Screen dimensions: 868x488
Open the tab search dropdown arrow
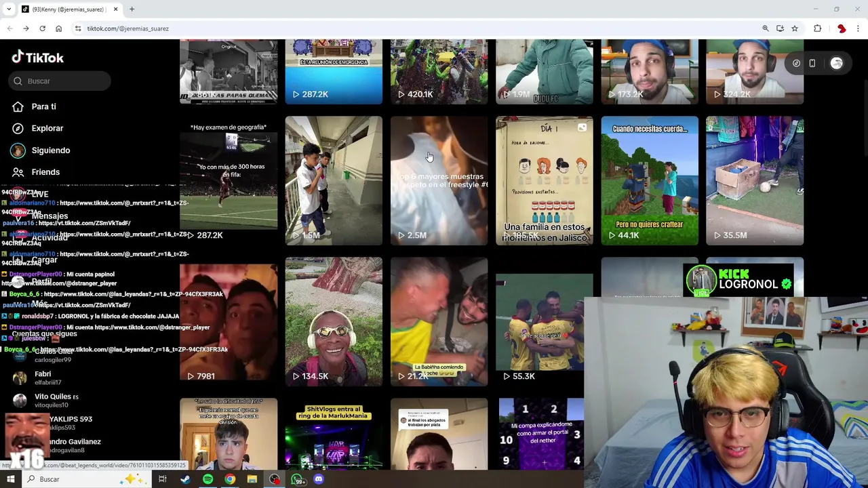click(x=9, y=9)
